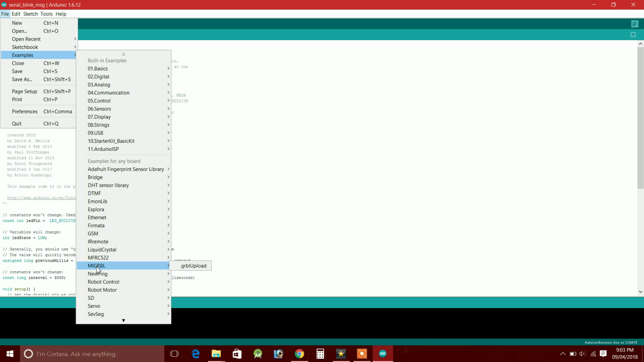Open the Calculator app from the taskbar

tap(320, 354)
